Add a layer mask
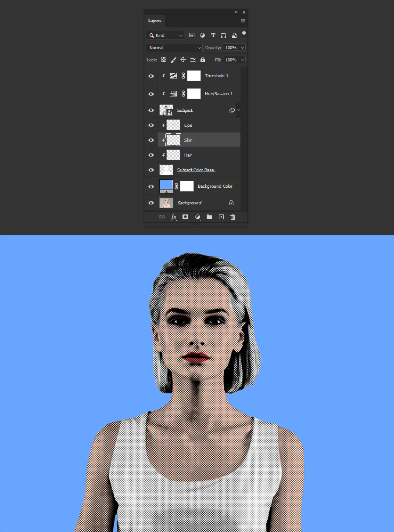 pyautogui.click(x=186, y=217)
